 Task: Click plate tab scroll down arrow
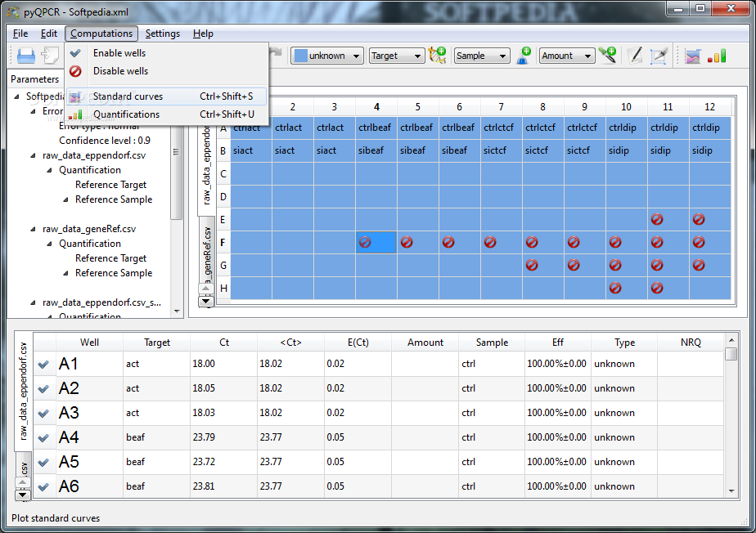pyautogui.click(x=206, y=301)
